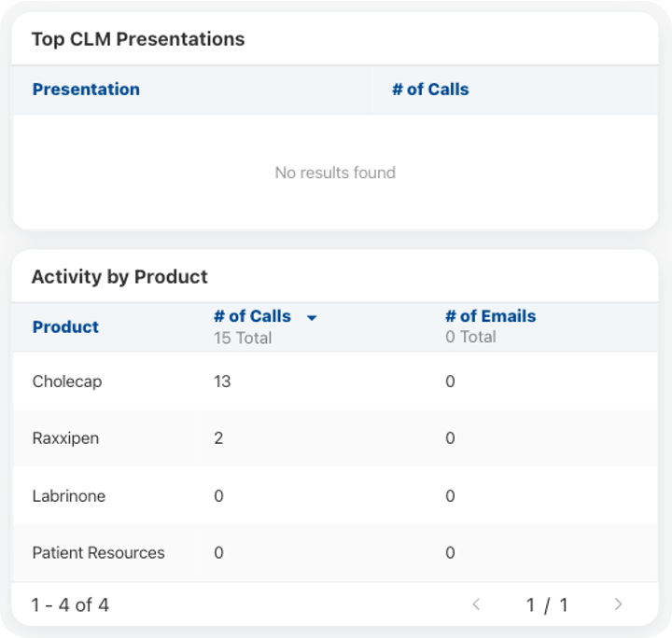Viewport: 672px width, 638px height.
Task: Select the Labrinone product row
Action: 69,496
